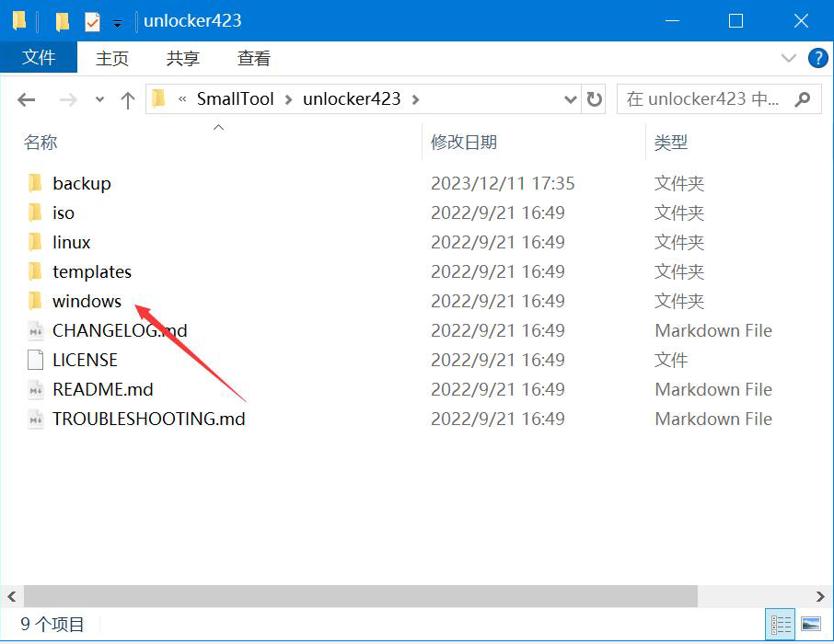
Task: Click the Properties quick access icon
Action: [x=92, y=21]
